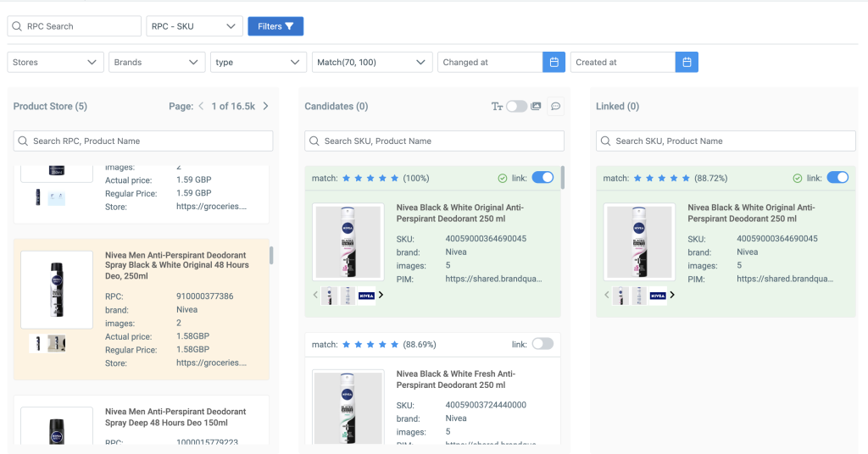The width and height of the screenshot is (868, 454).
Task: Show next thumbnail in 100% candidate carousel
Action: (x=381, y=296)
